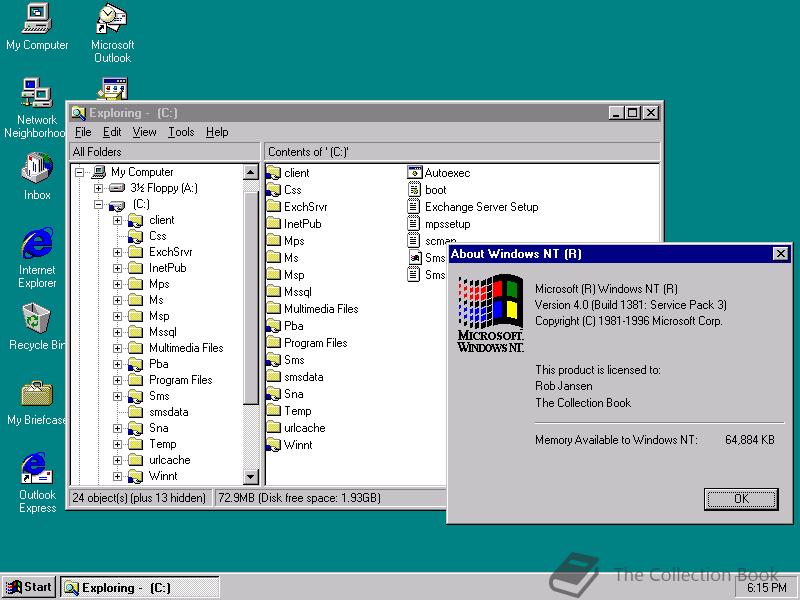This screenshot has width=800, height=600.
Task: Select Css folder in contents pane
Action: tap(284, 190)
